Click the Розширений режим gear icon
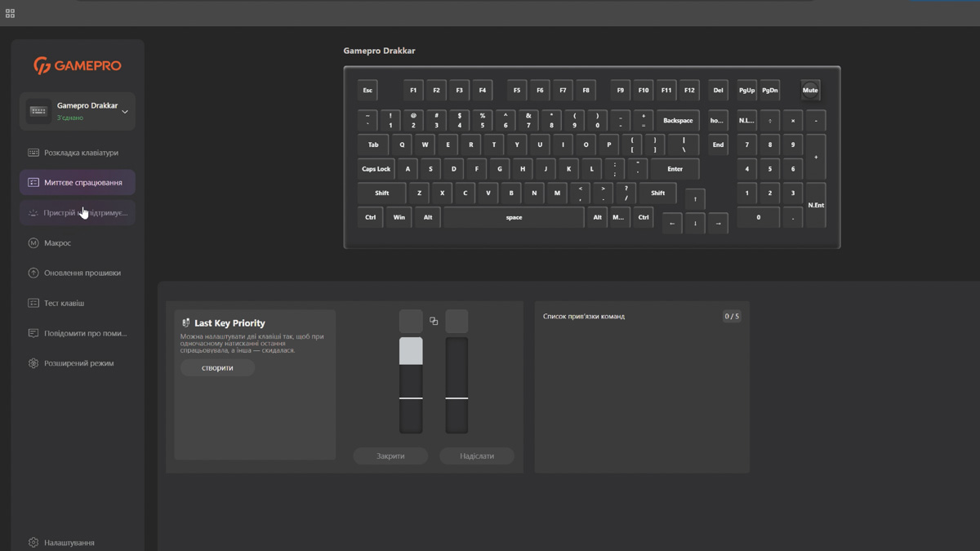980x551 pixels. point(33,363)
